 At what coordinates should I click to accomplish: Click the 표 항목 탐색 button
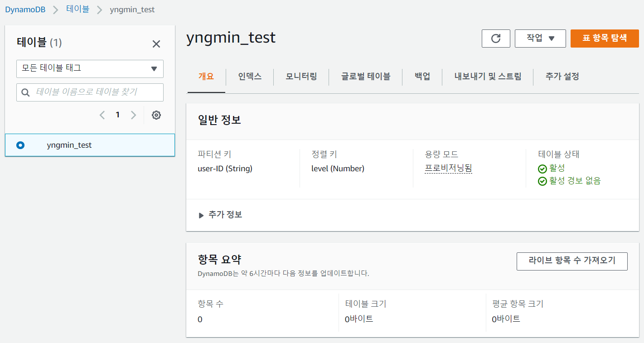click(x=605, y=38)
